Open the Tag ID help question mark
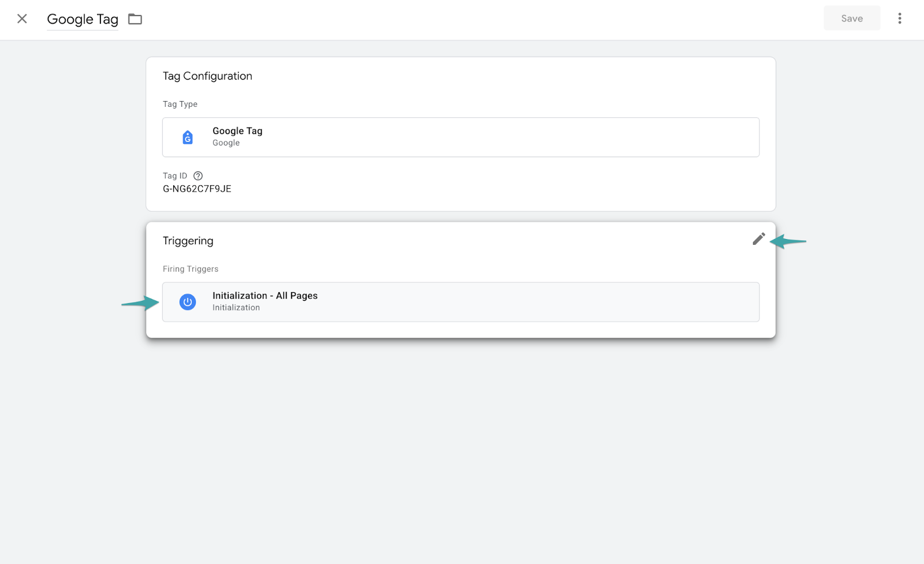Viewport: 924px width, 564px height. [198, 176]
